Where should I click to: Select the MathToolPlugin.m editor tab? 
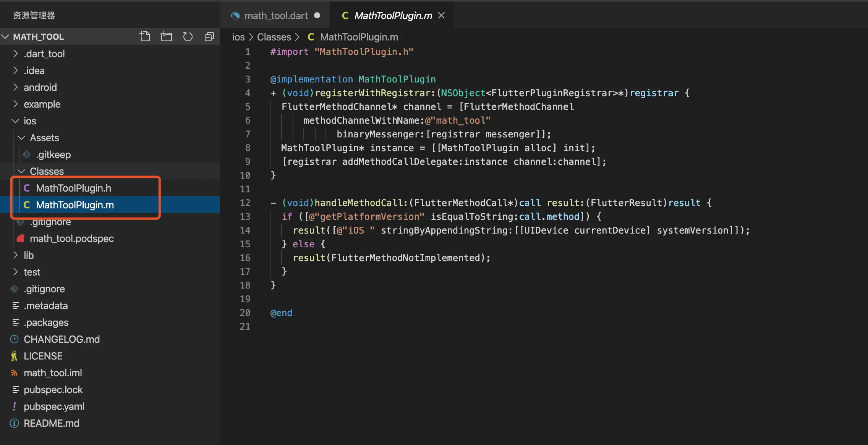(393, 15)
